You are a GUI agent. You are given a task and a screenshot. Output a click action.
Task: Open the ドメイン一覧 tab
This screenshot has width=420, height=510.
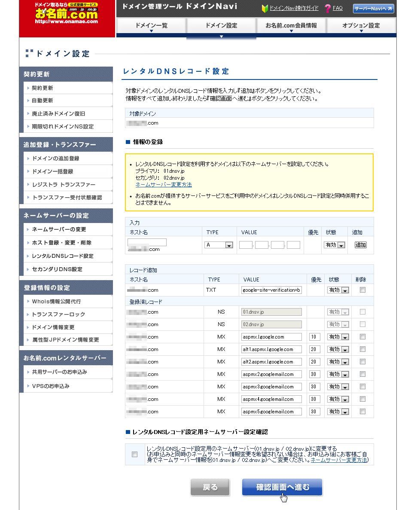click(x=152, y=26)
